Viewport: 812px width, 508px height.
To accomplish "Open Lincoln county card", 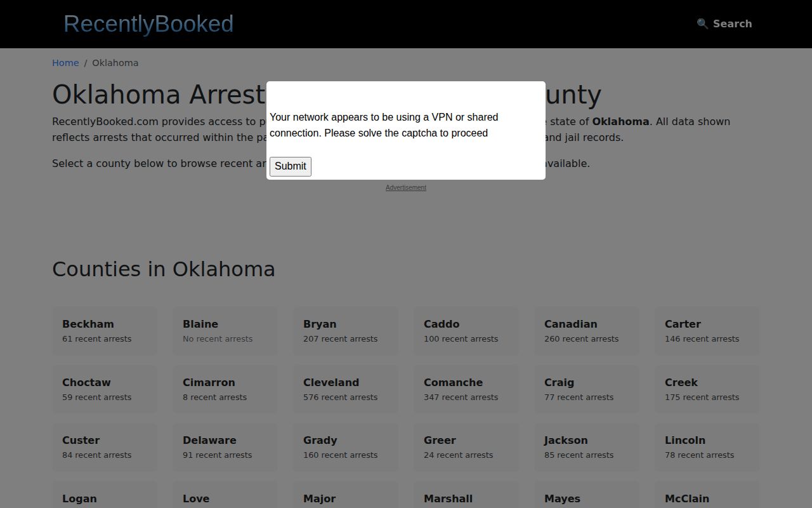I will tap(707, 447).
